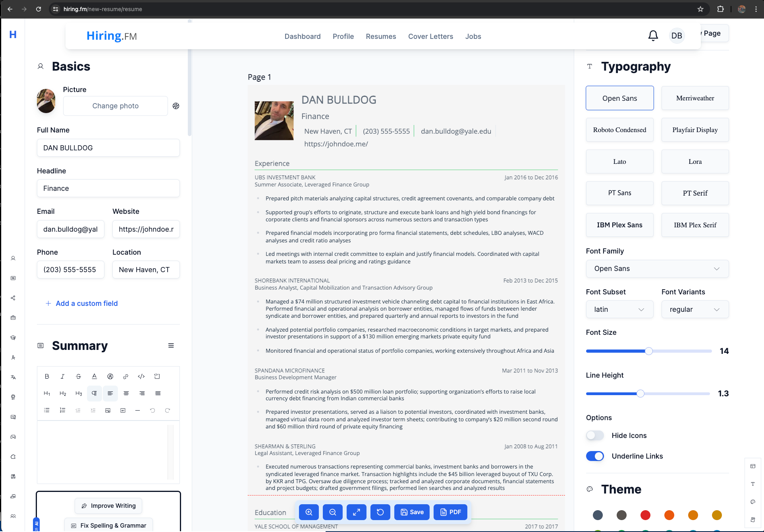
Task: Export the resume with PDF button
Action: click(x=450, y=512)
